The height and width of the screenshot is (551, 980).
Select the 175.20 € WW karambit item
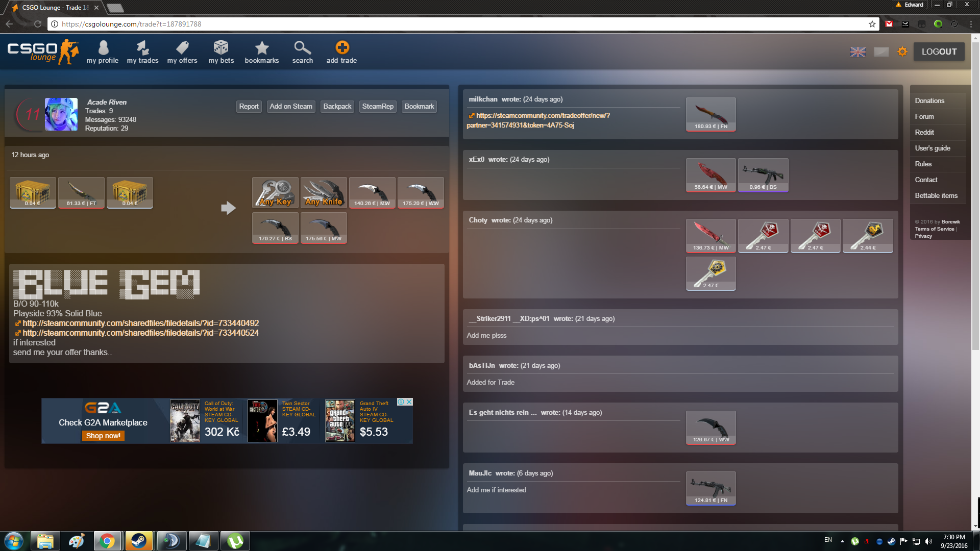[x=421, y=192]
